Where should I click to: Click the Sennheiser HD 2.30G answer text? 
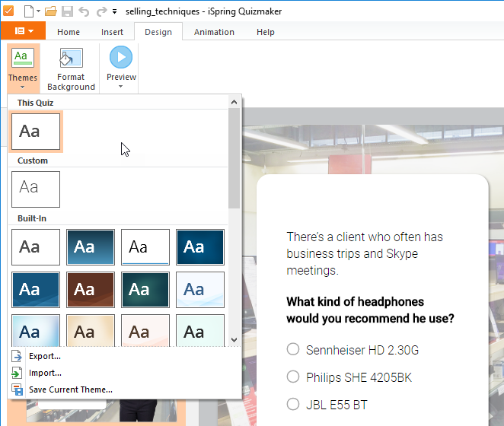pyautogui.click(x=362, y=350)
